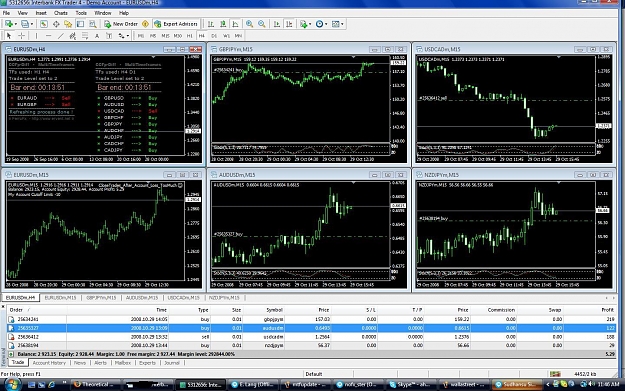The image size is (625, 391).
Task: Switch timeframe to M15
Action: [x=165, y=36]
